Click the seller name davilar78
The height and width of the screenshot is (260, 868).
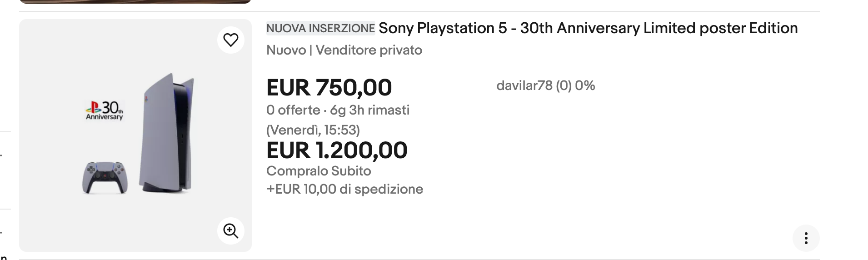(524, 85)
